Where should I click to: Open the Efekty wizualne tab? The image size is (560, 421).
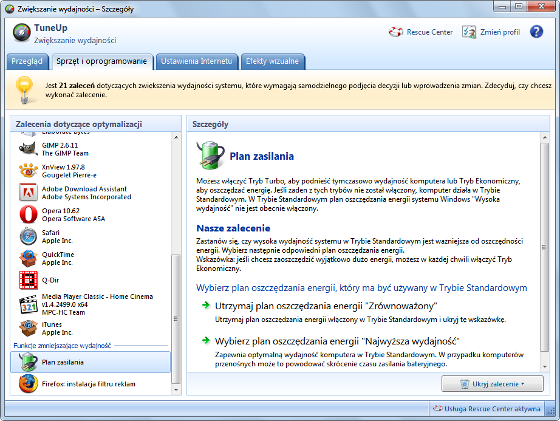click(x=272, y=61)
